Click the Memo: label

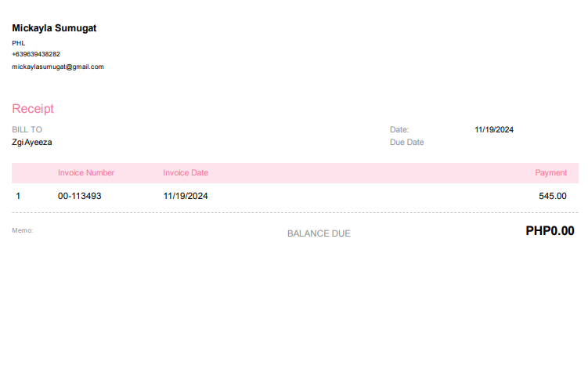click(23, 230)
